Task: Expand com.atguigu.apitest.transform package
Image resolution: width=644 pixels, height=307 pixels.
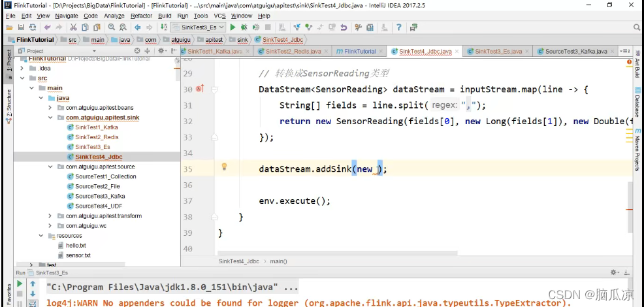Action: click(x=50, y=216)
